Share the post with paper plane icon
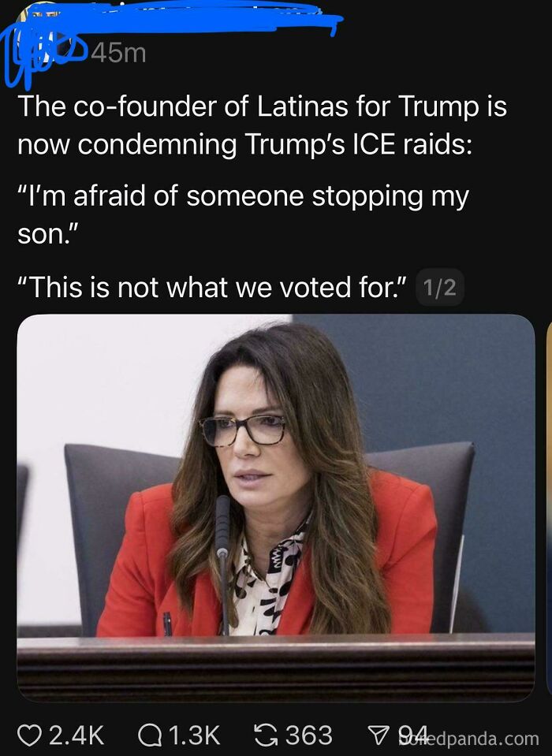The width and height of the screenshot is (552, 756). (x=380, y=736)
